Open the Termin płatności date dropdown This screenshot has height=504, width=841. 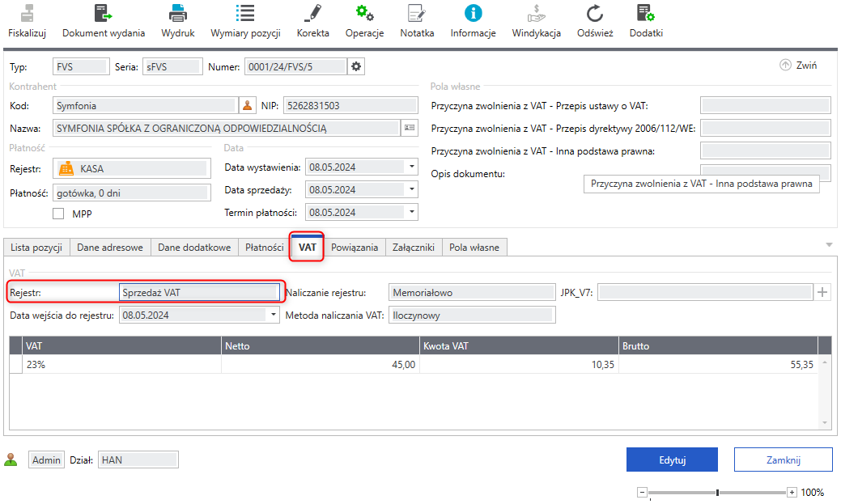pyautogui.click(x=412, y=213)
